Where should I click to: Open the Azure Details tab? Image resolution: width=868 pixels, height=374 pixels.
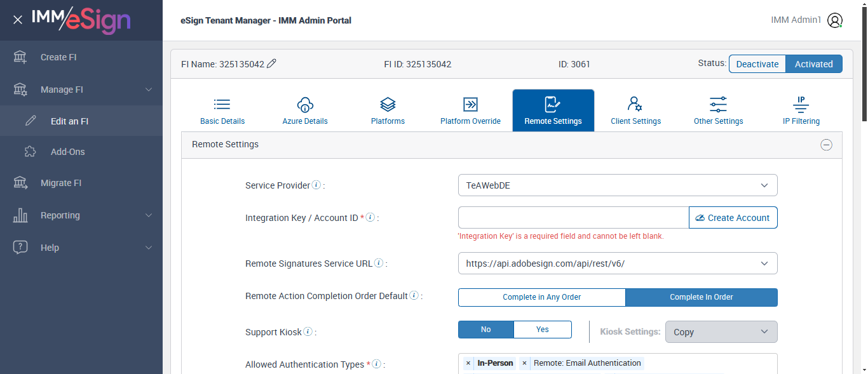tap(305, 111)
